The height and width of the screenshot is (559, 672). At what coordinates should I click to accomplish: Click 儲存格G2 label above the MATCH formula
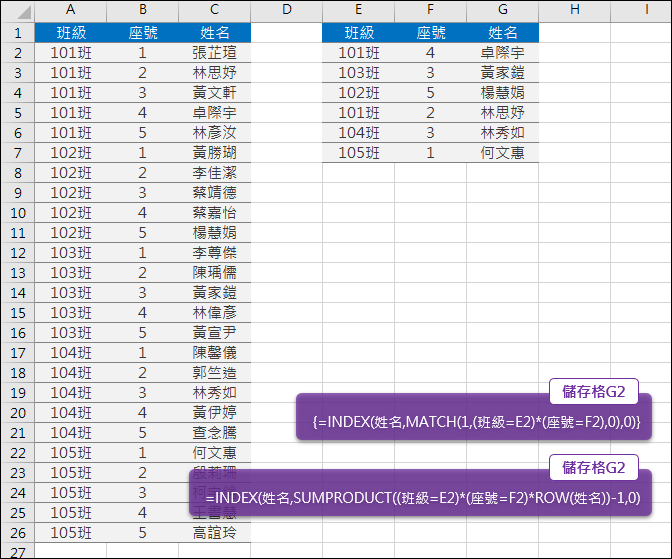pos(594,392)
